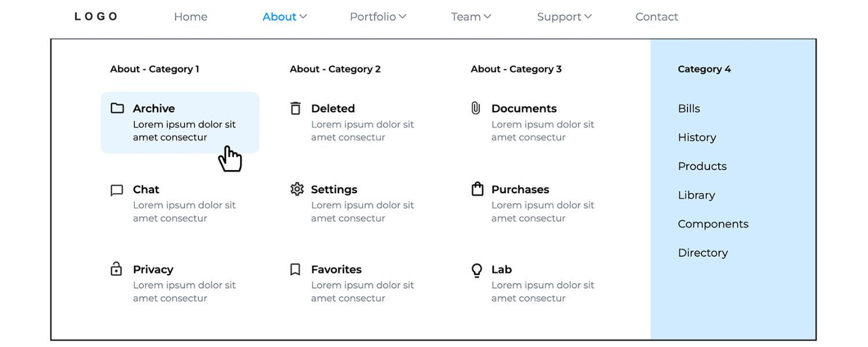The image size is (868, 347).
Task: Expand the Team dropdown chevron
Action: click(x=487, y=17)
